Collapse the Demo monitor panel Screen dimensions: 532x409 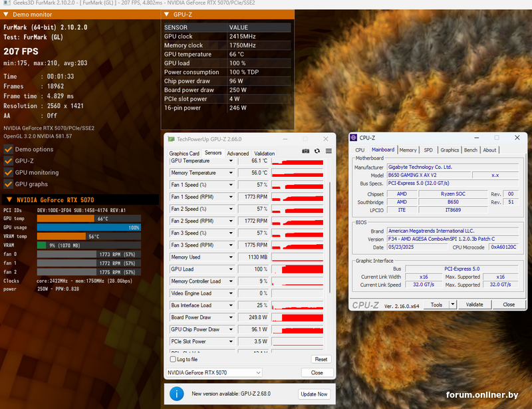pyautogui.click(x=6, y=14)
